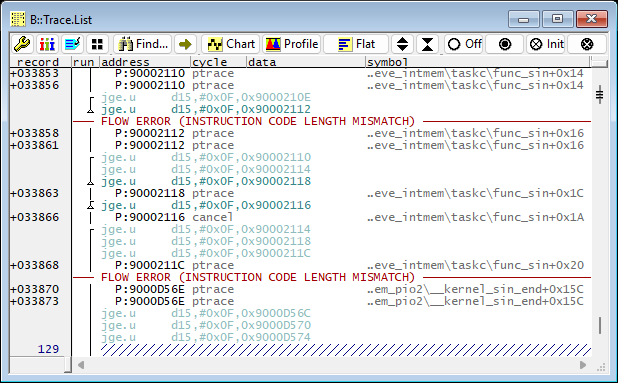The image size is (619, 383).
Task: Click jge.u line targeting 0x90002116
Action: (206, 205)
